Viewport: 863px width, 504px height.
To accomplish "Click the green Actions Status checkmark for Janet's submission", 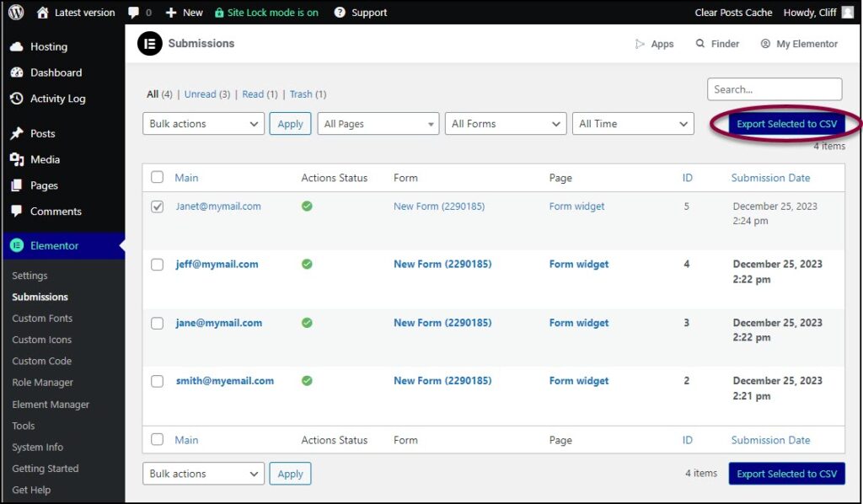I will click(307, 206).
